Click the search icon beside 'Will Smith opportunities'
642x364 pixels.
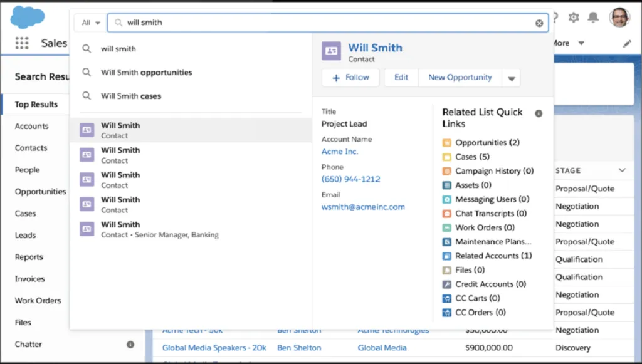click(x=87, y=73)
